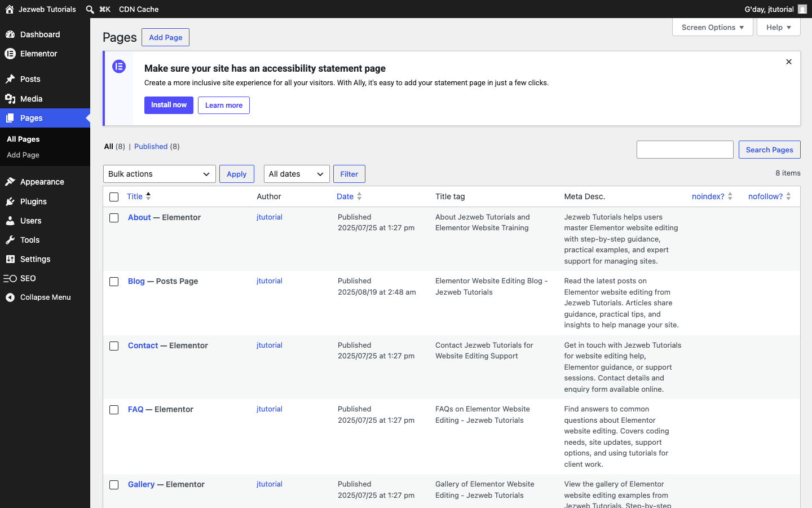Dismiss the accessibility statement notice
Screen dimensions: 812x508
click(789, 62)
